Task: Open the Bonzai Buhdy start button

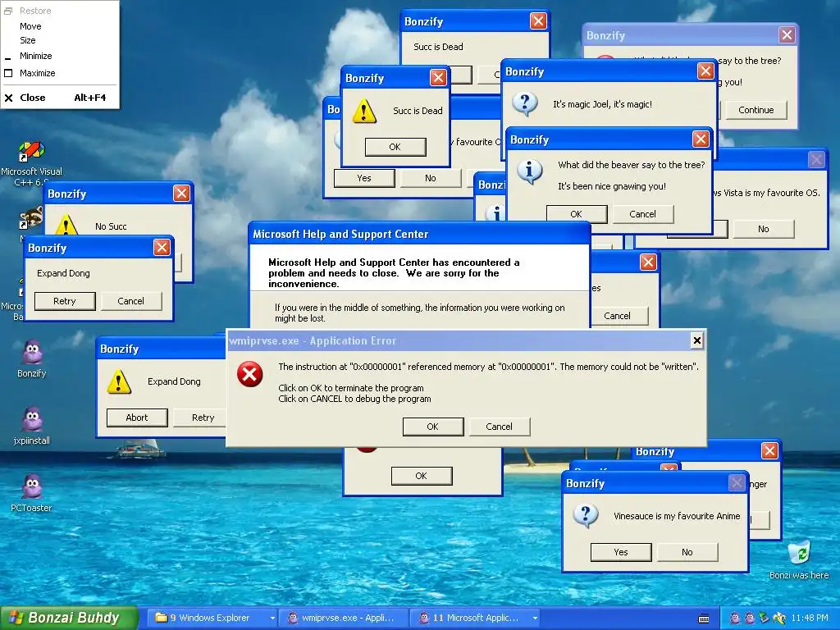Action: point(70,618)
